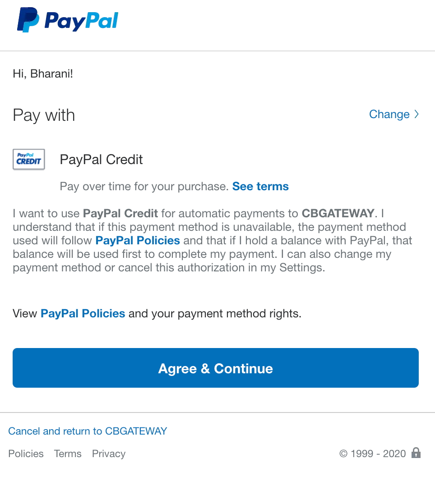435x504 pixels.
Task: Click the Change link
Action: pyautogui.click(x=389, y=114)
